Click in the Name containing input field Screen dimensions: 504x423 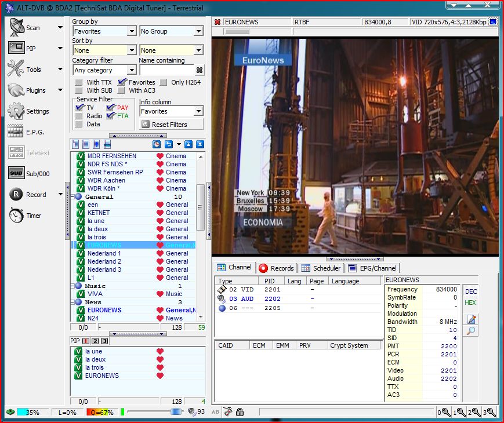tap(167, 70)
